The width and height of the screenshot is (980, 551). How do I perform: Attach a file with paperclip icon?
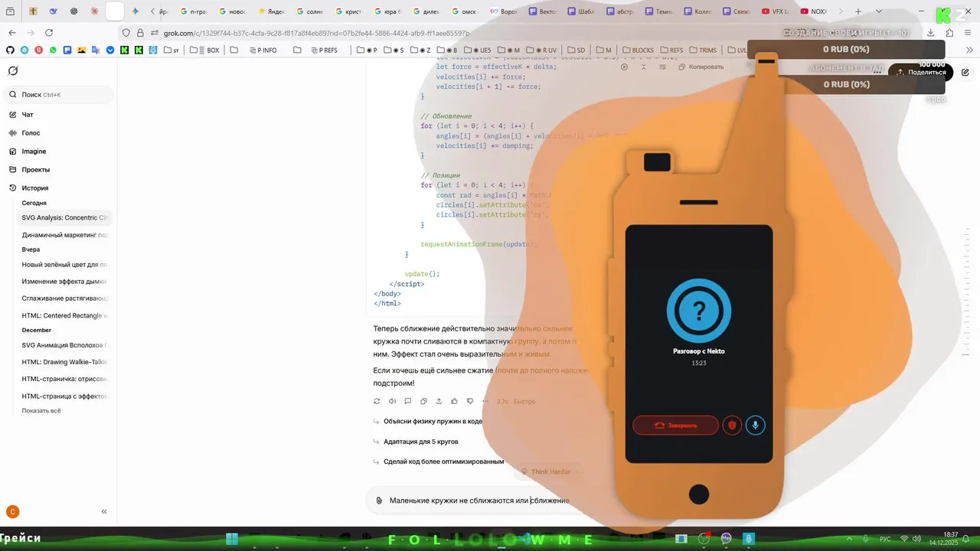(379, 500)
